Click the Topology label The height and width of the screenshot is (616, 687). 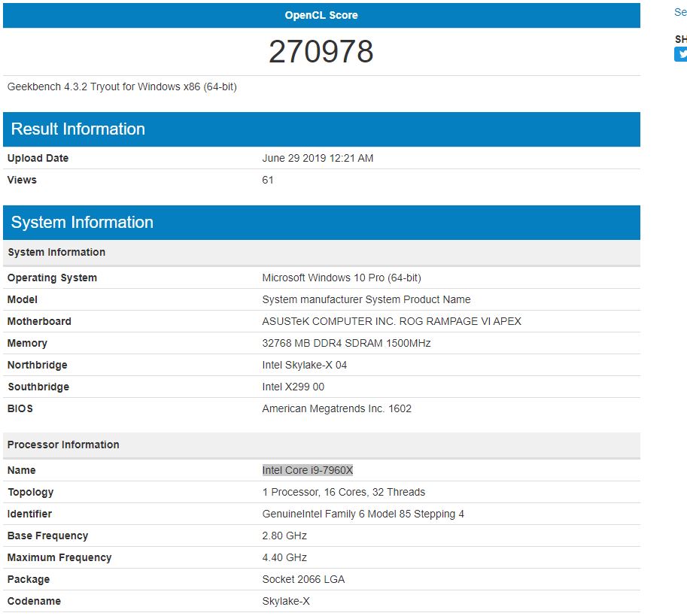tap(31, 492)
